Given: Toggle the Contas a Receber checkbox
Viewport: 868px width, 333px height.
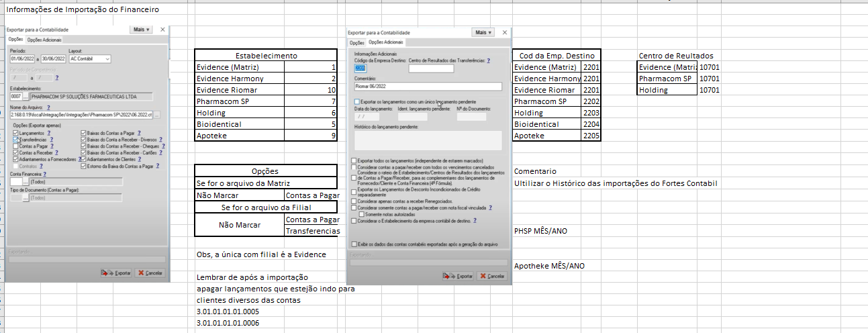Looking at the screenshot, I should pyautogui.click(x=15, y=152).
